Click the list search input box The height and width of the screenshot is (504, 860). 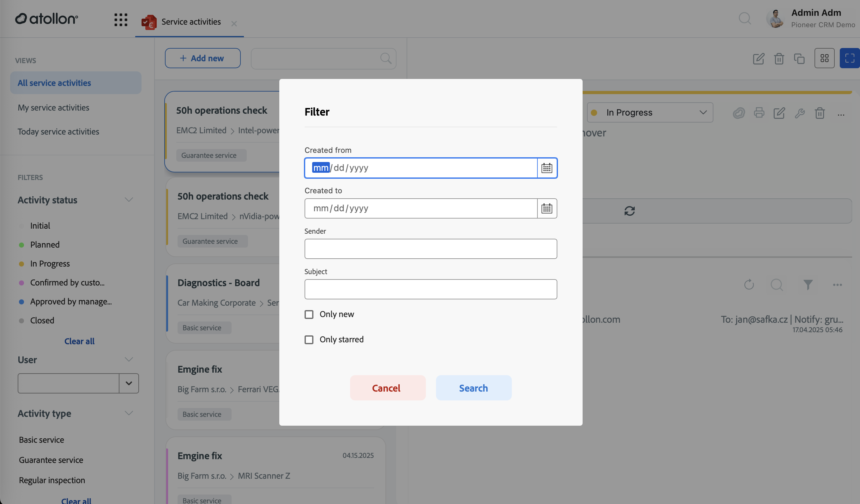tap(323, 59)
